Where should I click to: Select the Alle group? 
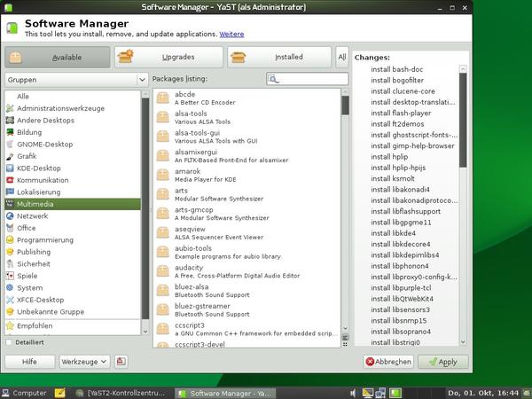(x=73, y=97)
